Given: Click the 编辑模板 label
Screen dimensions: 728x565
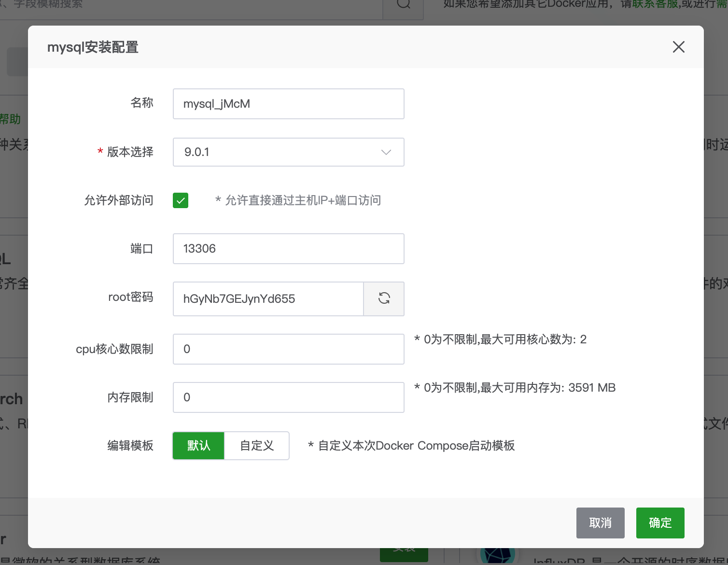Looking at the screenshot, I should point(130,445).
